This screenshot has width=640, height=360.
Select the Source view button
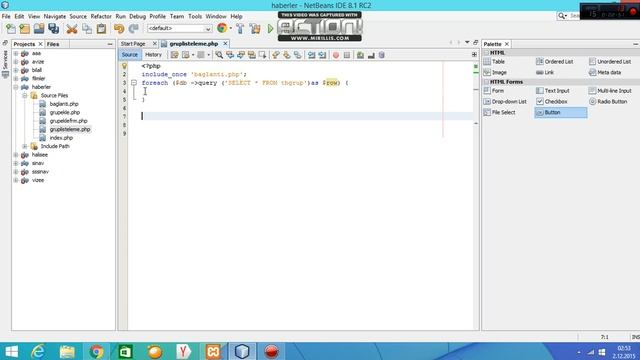pyautogui.click(x=130, y=55)
